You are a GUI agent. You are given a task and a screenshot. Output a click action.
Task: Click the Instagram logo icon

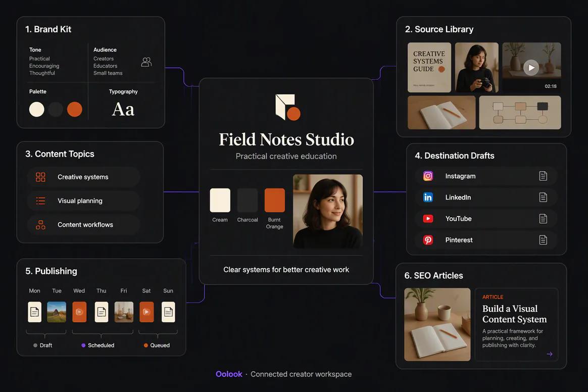(x=428, y=176)
